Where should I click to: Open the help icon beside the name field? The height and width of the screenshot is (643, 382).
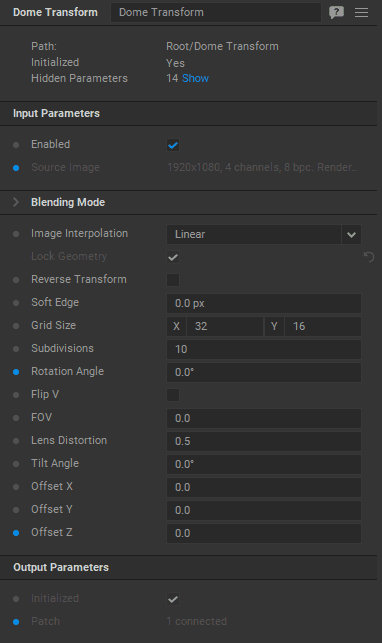pyautogui.click(x=336, y=12)
